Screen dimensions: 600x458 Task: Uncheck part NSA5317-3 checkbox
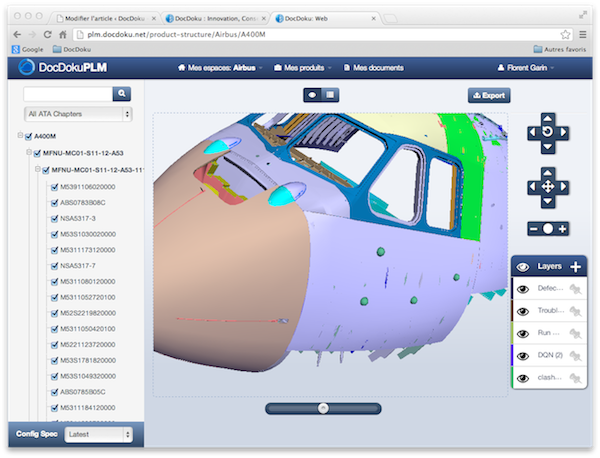point(54,218)
